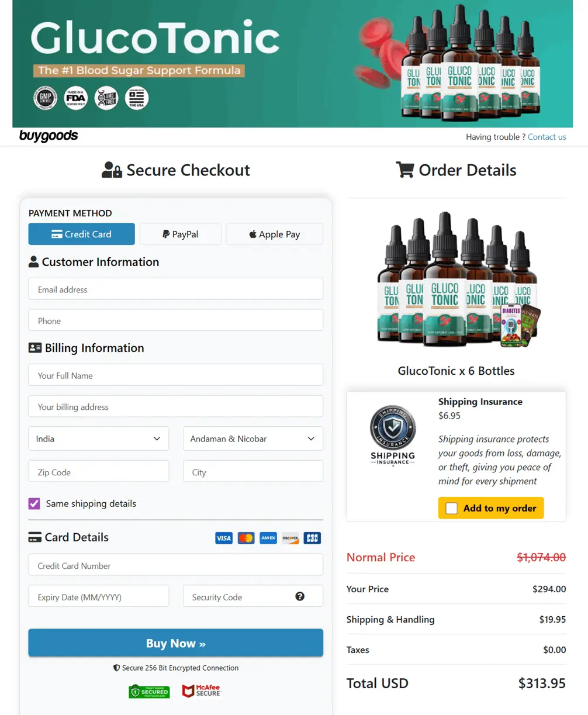Click the Discover card icon
Viewport: 588px width, 715px height.
click(290, 538)
